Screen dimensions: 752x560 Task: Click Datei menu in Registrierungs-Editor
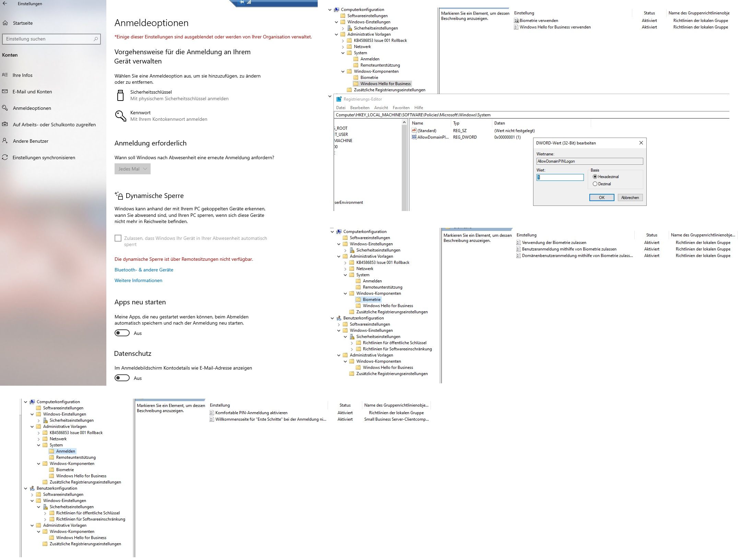pos(340,107)
